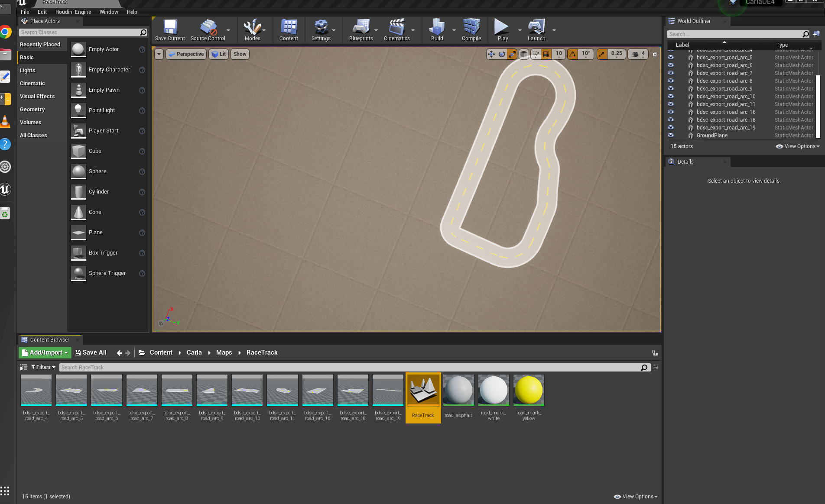Hide the GroundPlane actor

671,135
